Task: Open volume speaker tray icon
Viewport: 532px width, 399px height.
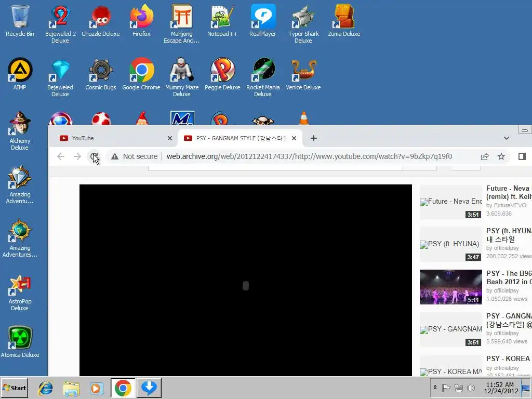Action: pyautogui.click(x=471, y=388)
